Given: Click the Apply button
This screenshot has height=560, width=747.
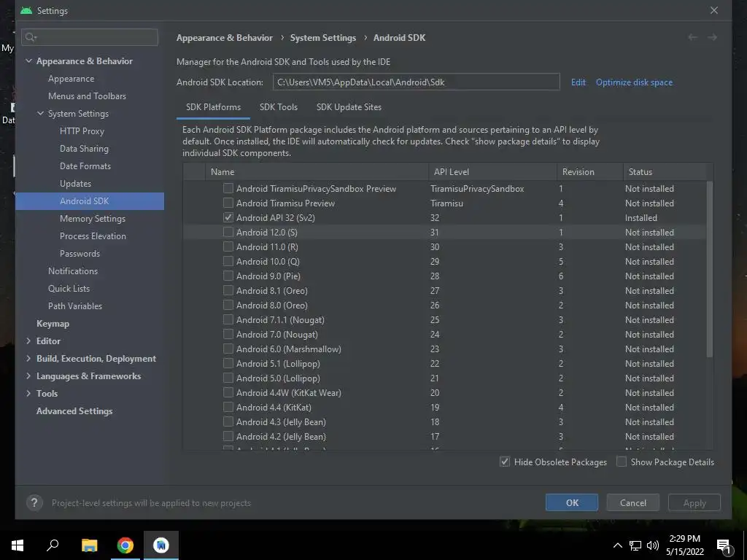Looking at the screenshot, I should 694,503.
